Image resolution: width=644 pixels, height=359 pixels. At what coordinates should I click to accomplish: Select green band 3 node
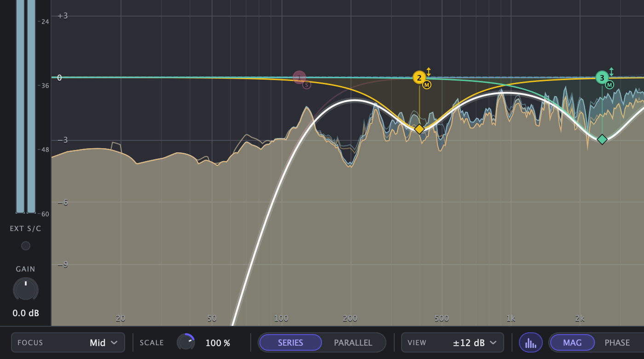[602, 77]
